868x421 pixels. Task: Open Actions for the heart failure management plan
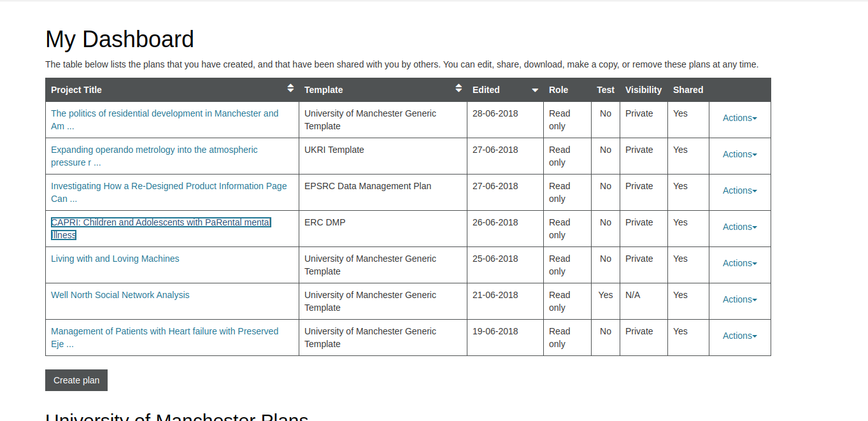coord(739,336)
